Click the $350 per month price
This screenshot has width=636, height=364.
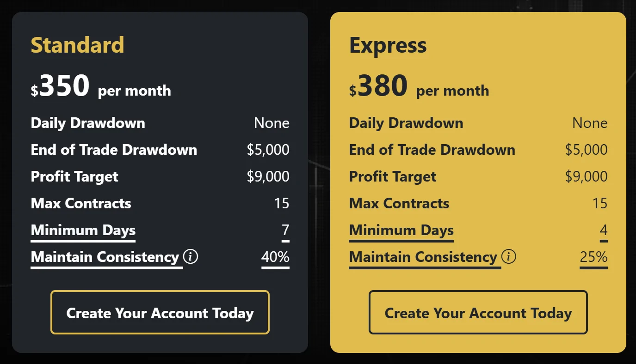101,87
